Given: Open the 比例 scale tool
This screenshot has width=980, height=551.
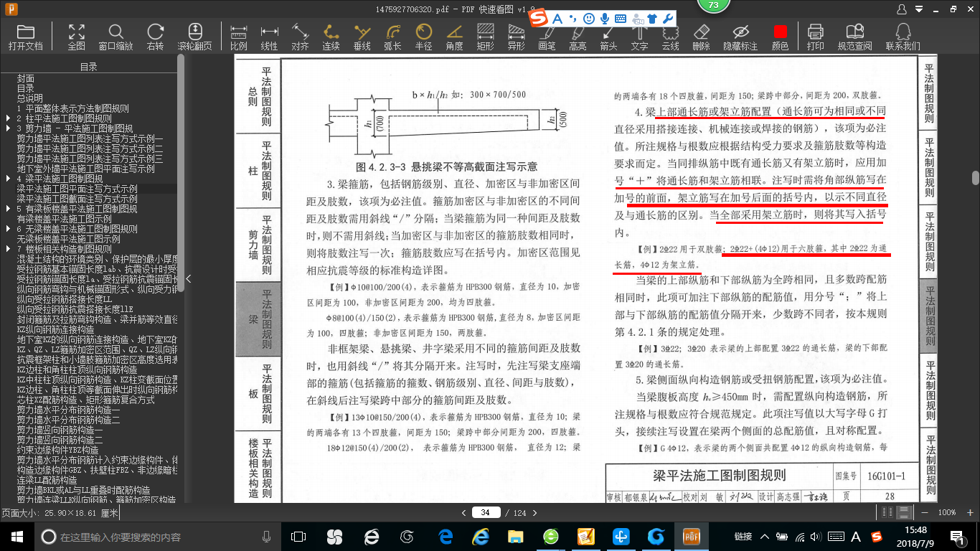Looking at the screenshot, I should tap(239, 37).
